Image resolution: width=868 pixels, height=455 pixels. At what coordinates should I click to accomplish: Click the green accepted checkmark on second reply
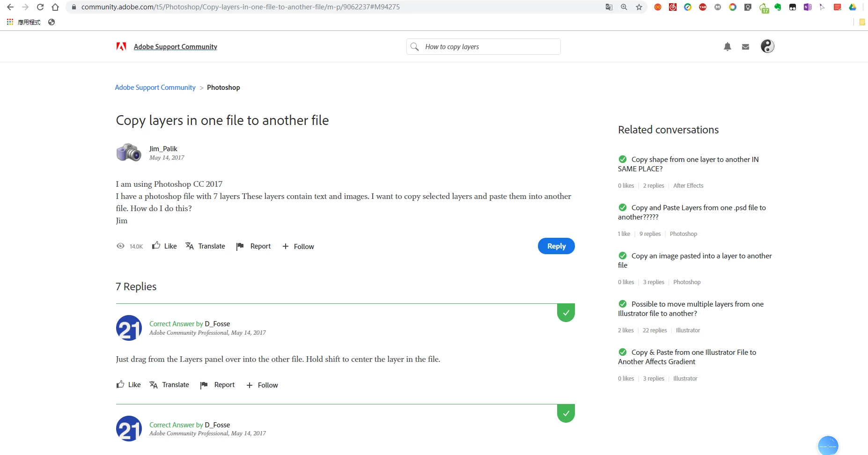566,413
